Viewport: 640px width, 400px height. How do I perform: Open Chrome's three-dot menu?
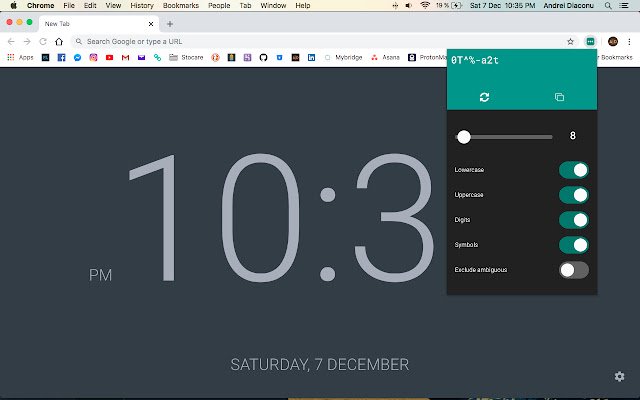629,41
